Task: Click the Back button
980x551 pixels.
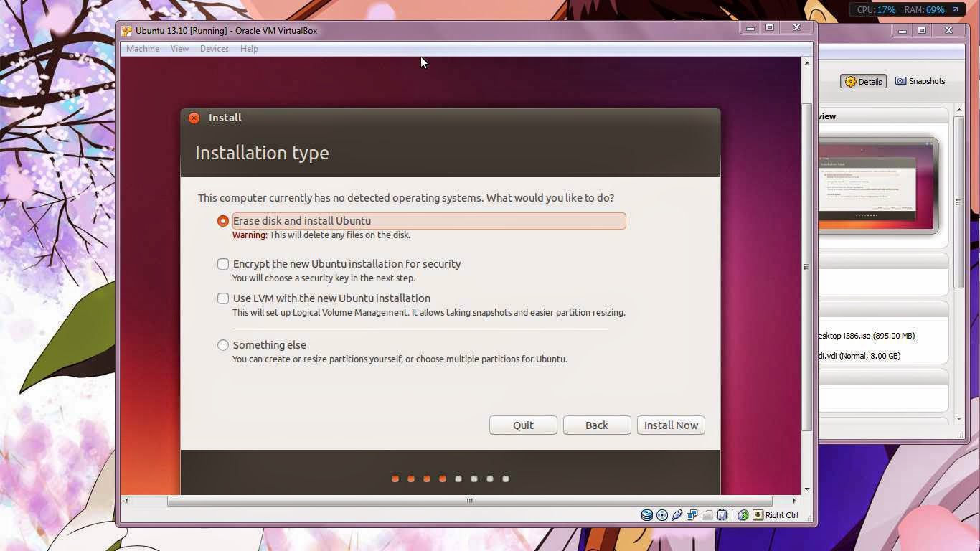Action: point(597,425)
